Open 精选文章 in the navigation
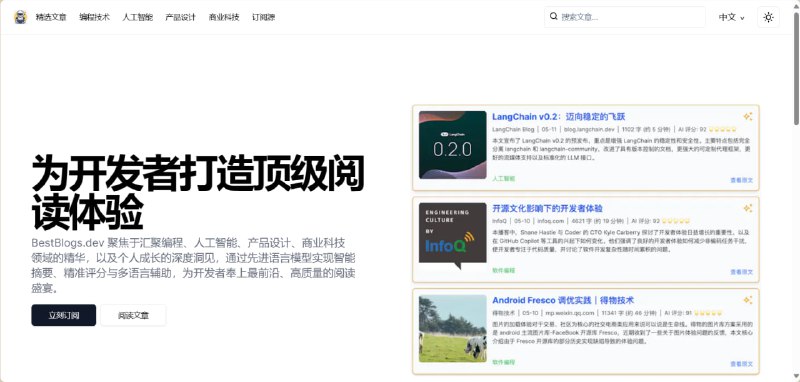The width and height of the screenshot is (800, 382). [x=51, y=17]
